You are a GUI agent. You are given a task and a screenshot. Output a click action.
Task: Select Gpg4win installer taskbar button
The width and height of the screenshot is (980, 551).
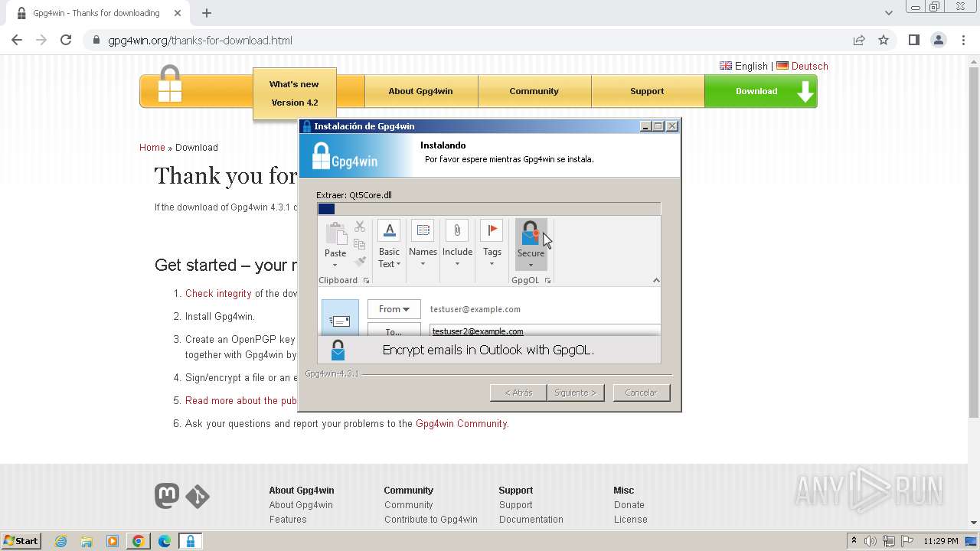[191, 541]
